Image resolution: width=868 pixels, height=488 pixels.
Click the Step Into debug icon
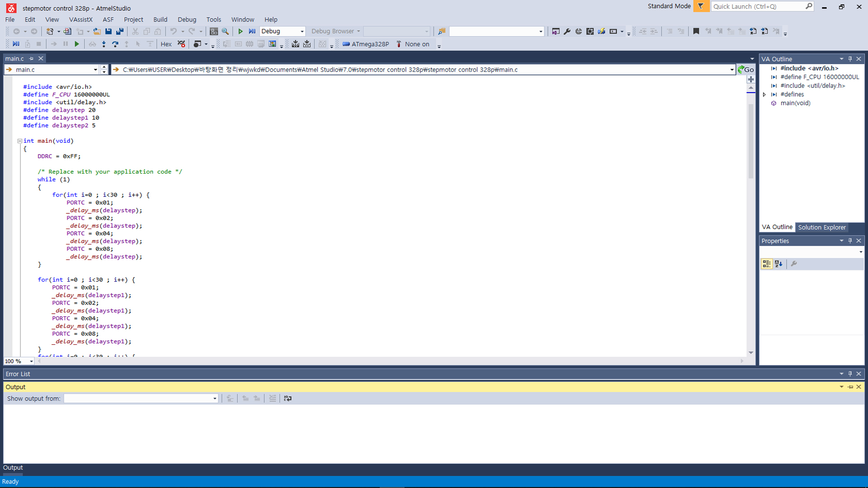pos(104,44)
